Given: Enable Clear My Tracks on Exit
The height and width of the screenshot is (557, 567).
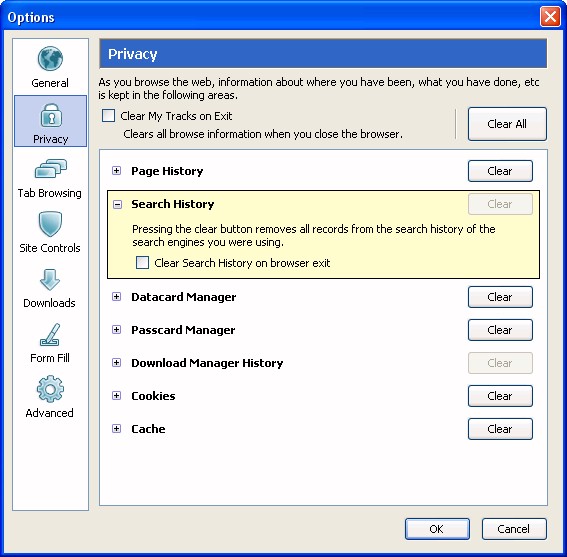Looking at the screenshot, I should [108, 116].
